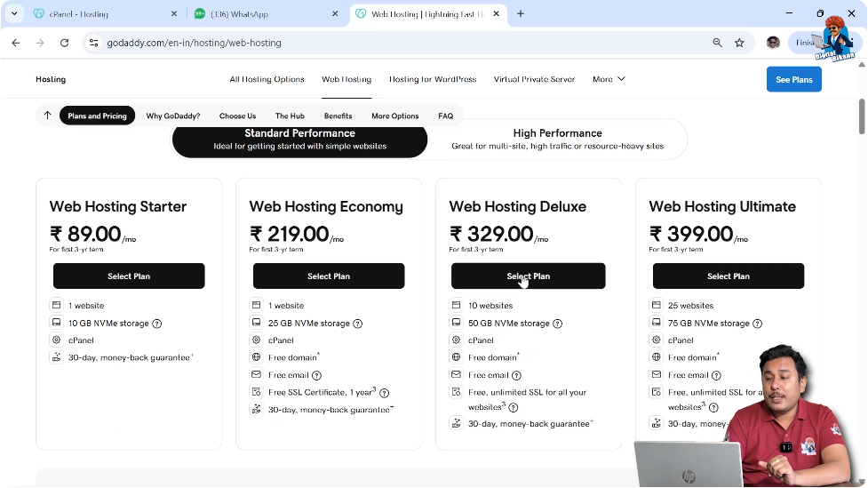Open help icon beside 10 GB NVMe storage

coord(157,324)
